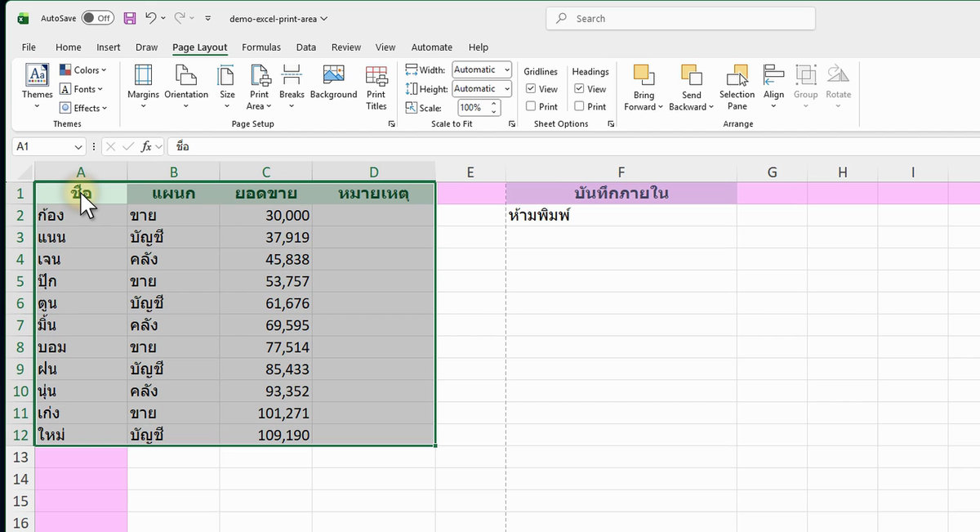Click the Send Backward button
Screen dimensions: 980x532
tap(691, 87)
